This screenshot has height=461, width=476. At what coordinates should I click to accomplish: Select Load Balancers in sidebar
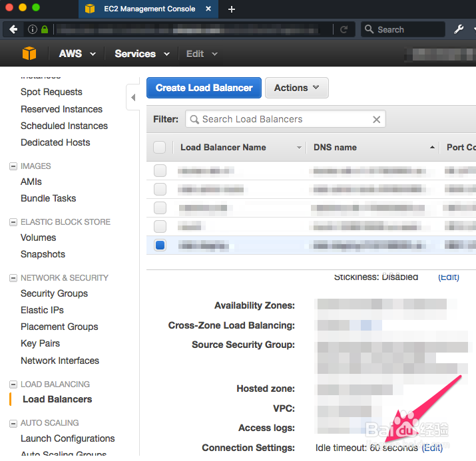[x=57, y=399]
